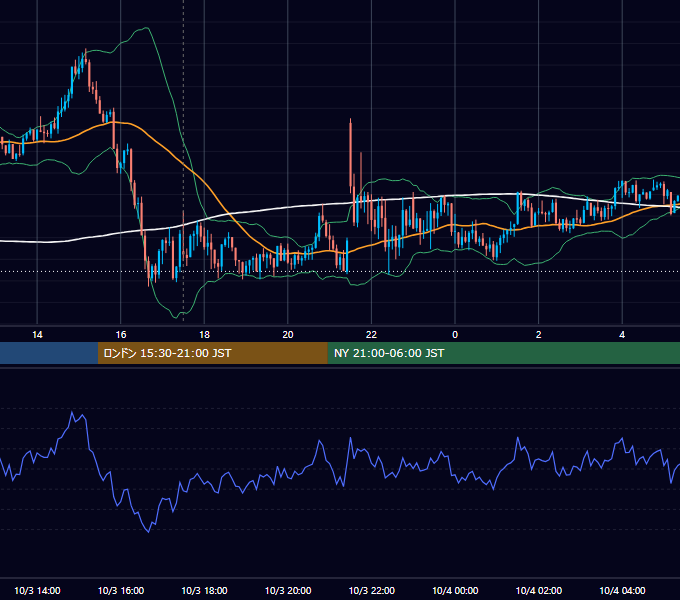680x600 pixels.
Task: Click the upper Bollinger band peak near 16:30
Action: 146,29
